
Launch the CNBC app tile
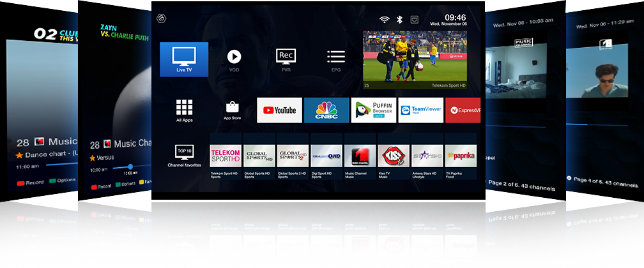coord(326,110)
